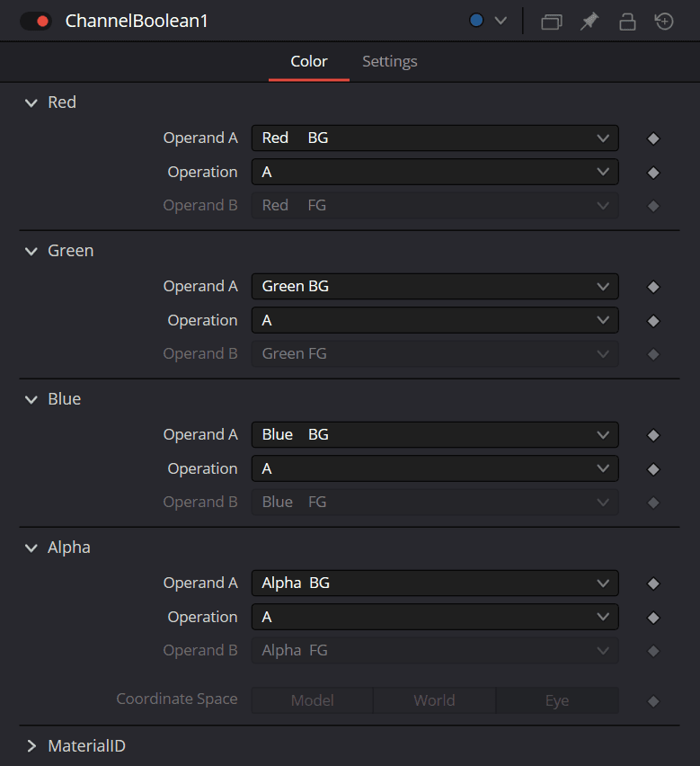The height and width of the screenshot is (766, 700).
Task: Open Red Operand A dropdown
Action: 435,138
